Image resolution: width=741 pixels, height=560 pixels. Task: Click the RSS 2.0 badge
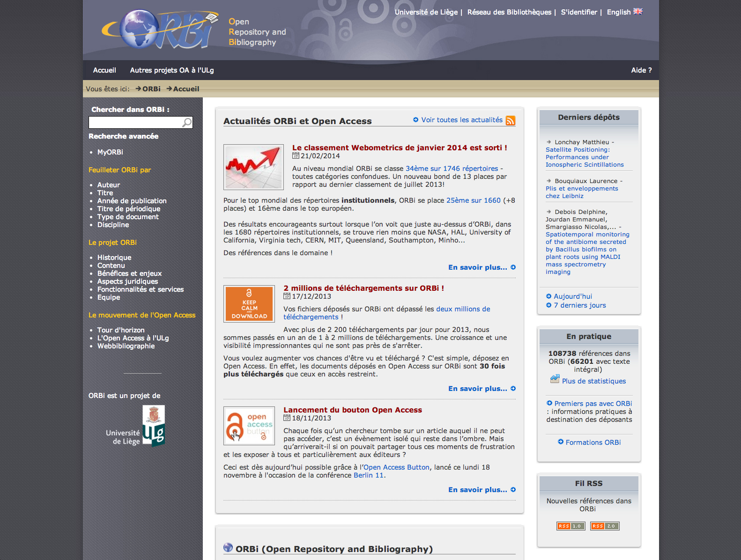pos(605,526)
